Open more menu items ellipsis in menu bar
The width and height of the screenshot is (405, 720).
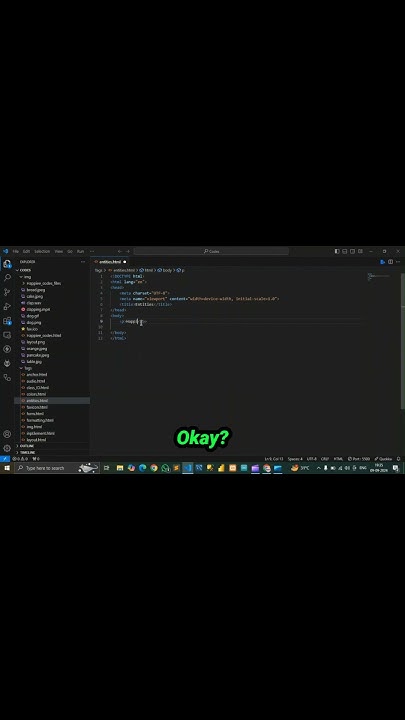pos(92,251)
